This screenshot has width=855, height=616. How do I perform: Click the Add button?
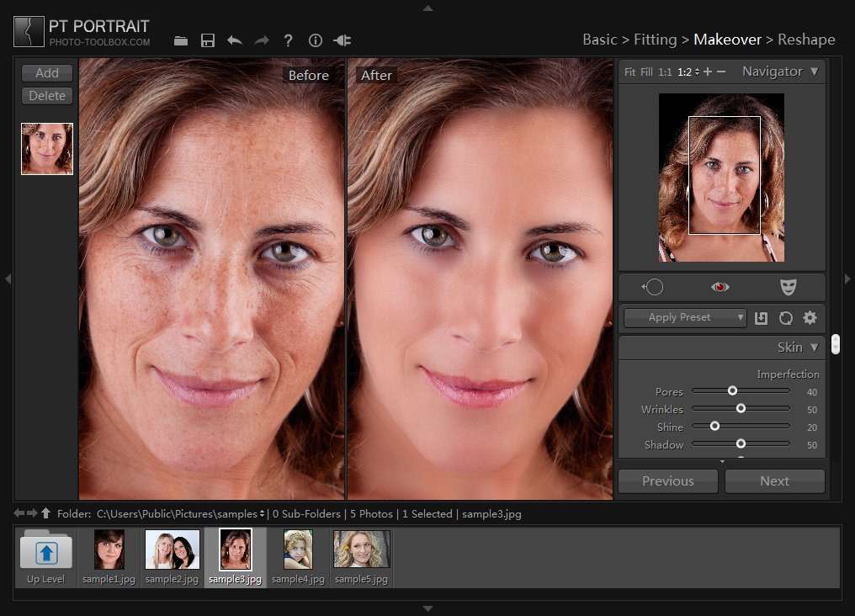click(47, 73)
